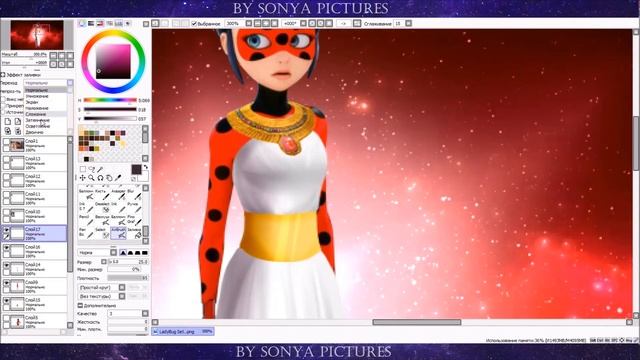Choose the Ручка pen tool
Screen dimensions: 640x360
[x=134, y=207]
